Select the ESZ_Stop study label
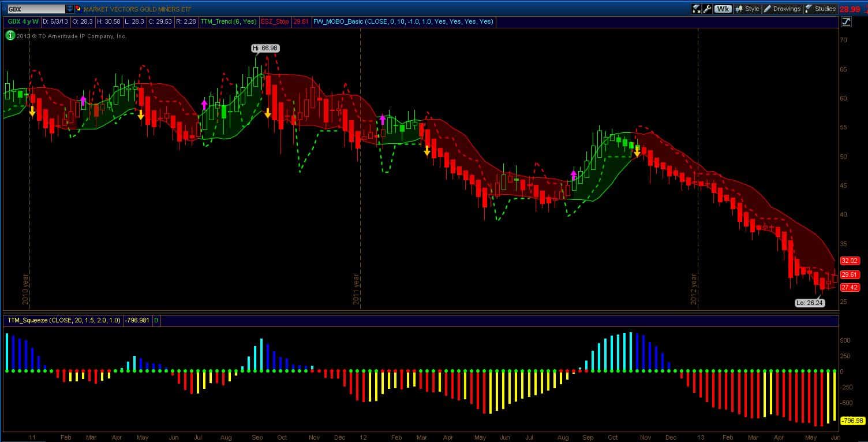Screen dimensions: 868x442 point(275,22)
